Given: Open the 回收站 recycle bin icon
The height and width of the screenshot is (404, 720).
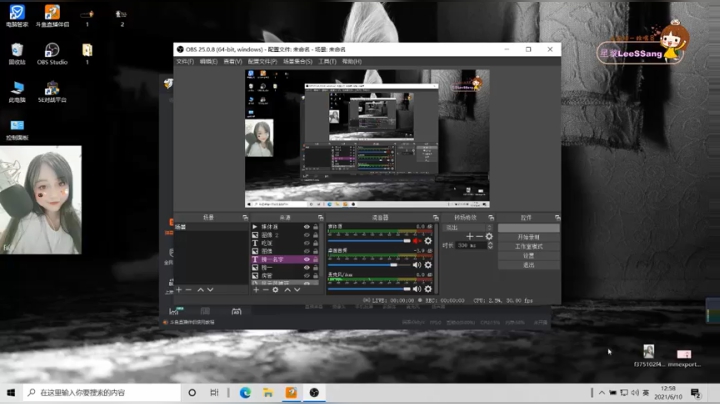Looking at the screenshot, I should (17, 54).
